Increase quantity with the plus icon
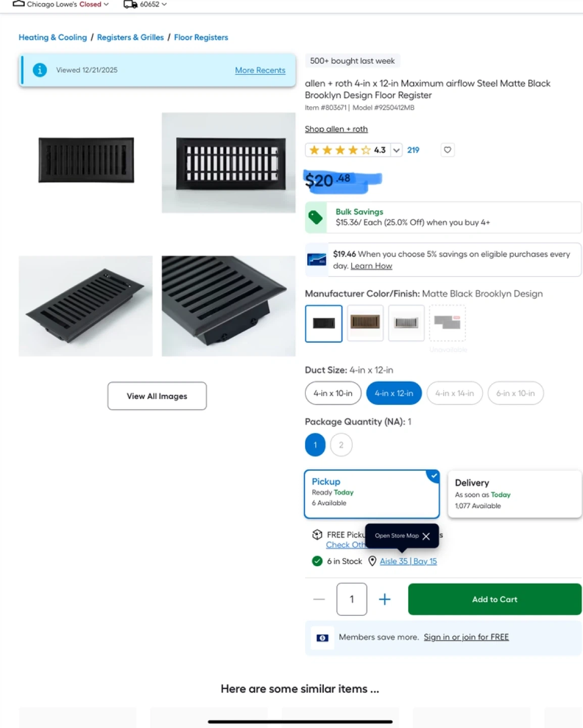 point(384,599)
